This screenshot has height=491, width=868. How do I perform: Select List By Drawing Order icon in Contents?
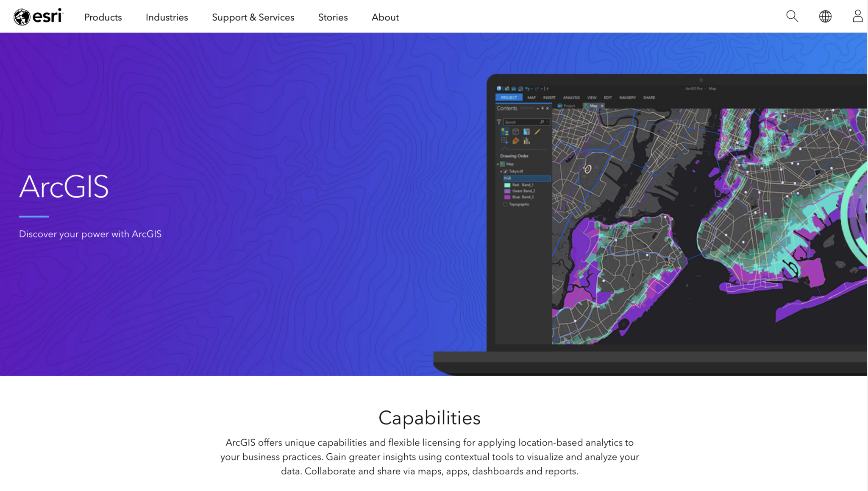tap(504, 131)
